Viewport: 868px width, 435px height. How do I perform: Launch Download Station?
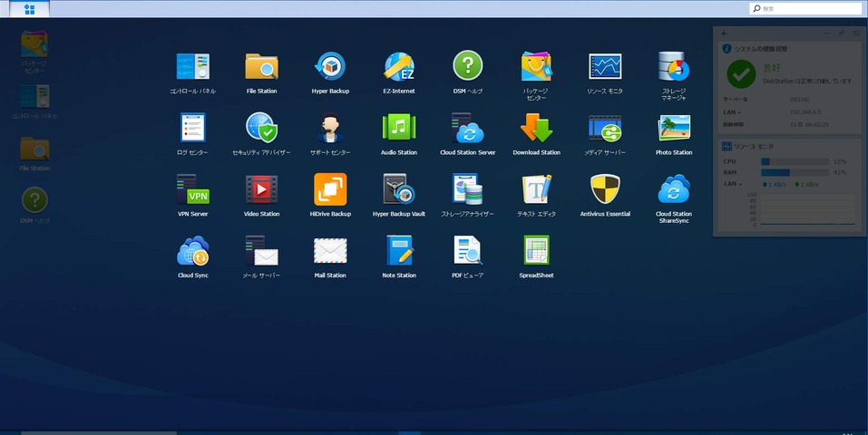(x=536, y=128)
